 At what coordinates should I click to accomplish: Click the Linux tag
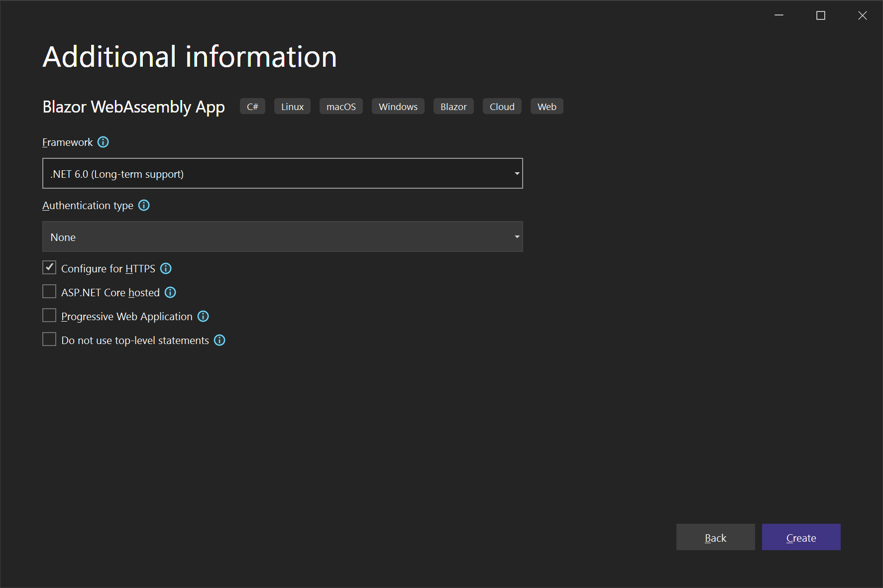tap(292, 107)
